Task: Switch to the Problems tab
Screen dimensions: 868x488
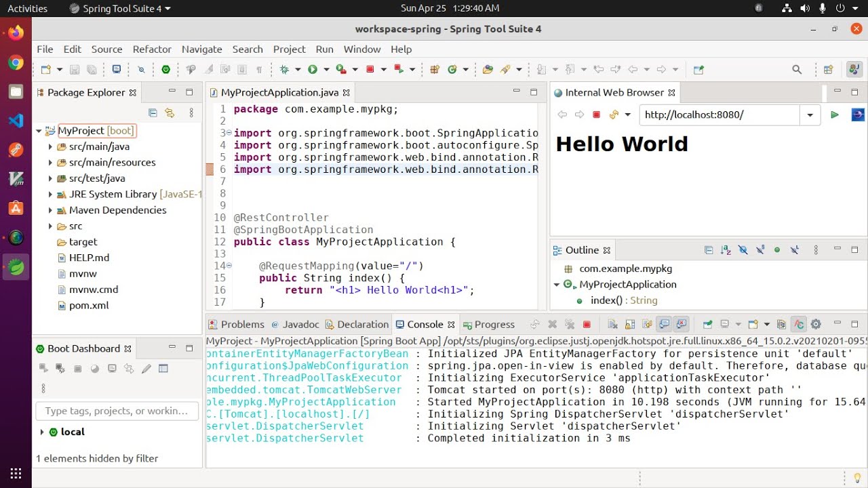Action: [x=237, y=325]
